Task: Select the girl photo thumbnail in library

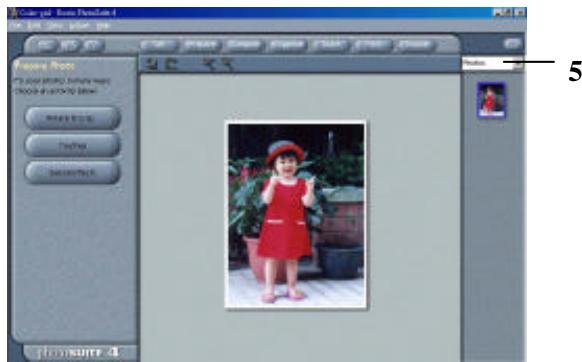Action: click(491, 100)
